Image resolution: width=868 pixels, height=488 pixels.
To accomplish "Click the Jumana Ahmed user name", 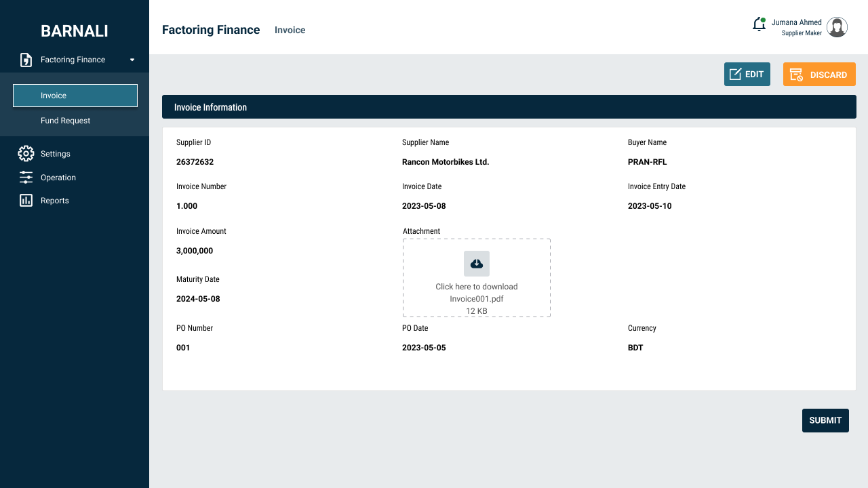I will coord(797,22).
